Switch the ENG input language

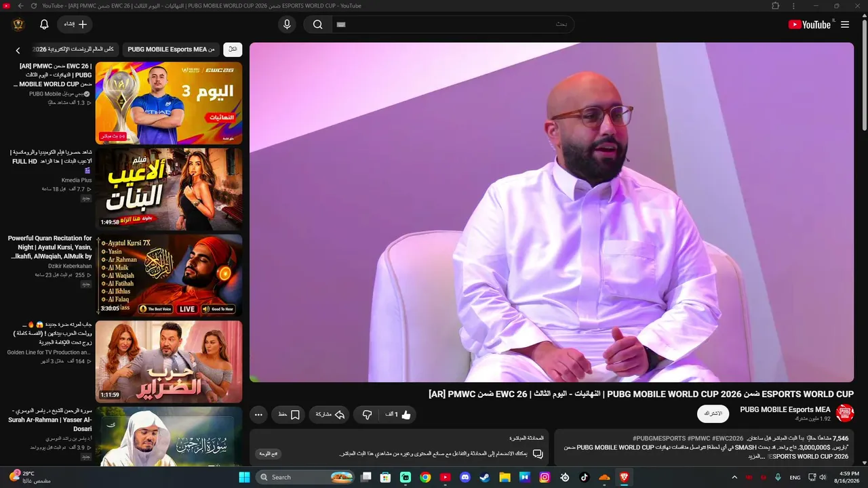coord(795,477)
